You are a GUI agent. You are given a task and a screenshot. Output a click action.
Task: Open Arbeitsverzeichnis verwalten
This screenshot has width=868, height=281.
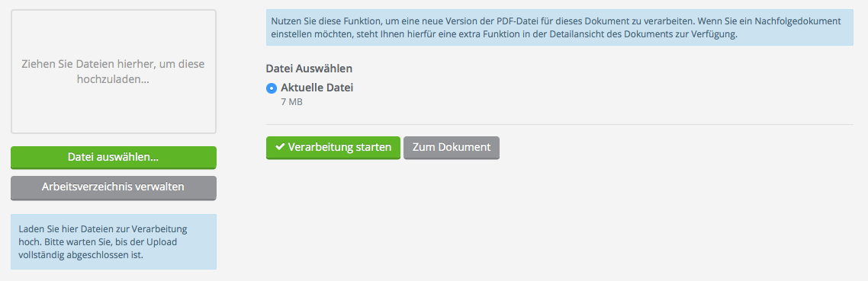point(114,187)
